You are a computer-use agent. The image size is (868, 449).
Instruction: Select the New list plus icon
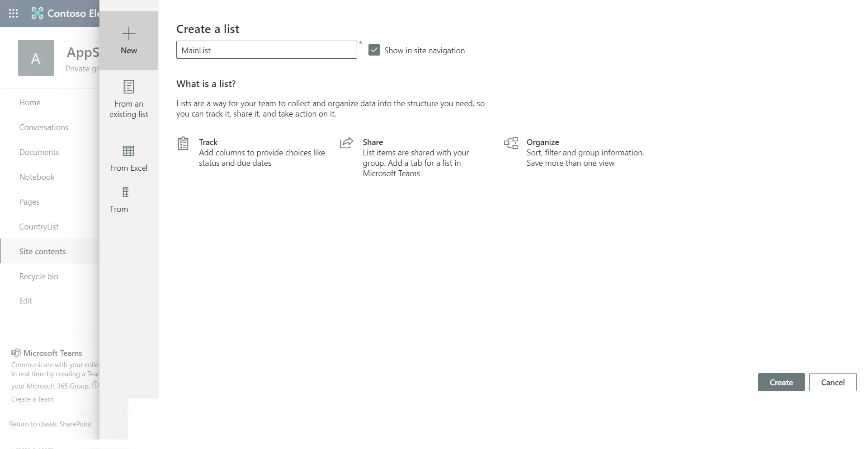pyautogui.click(x=129, y=33)
